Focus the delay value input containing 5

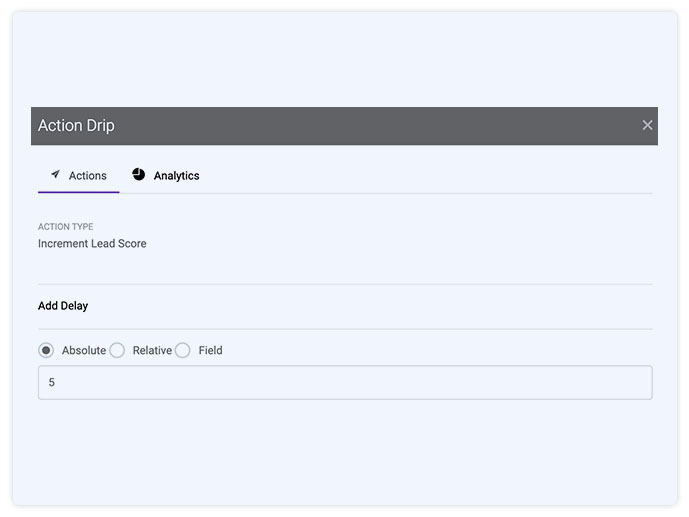pyautogui.click(x=344, y=382)
